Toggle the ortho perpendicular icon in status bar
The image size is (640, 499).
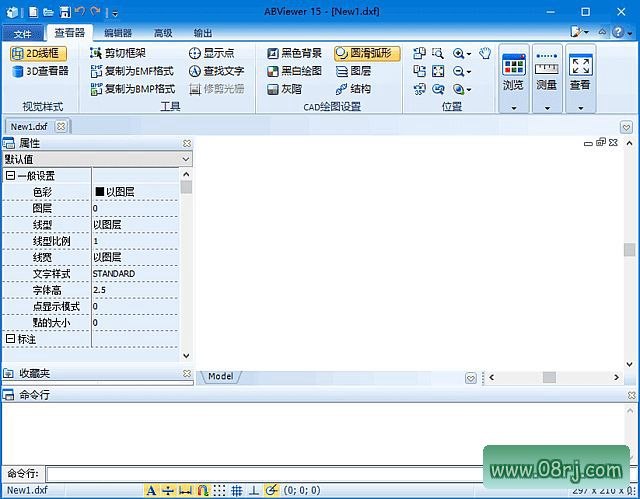tap(254, 490)
